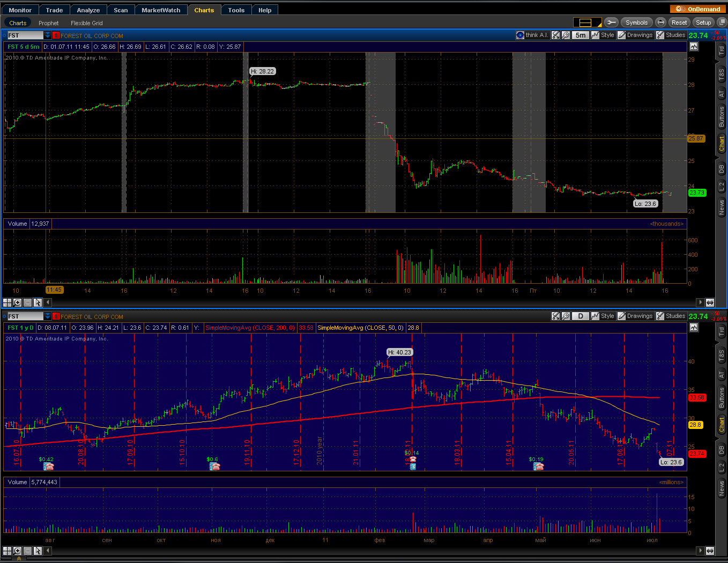Image resolution: width=728 pixels, height=563 pixels.
Task: Click the wrench settings icon beside Symbols
Action: 611,23
